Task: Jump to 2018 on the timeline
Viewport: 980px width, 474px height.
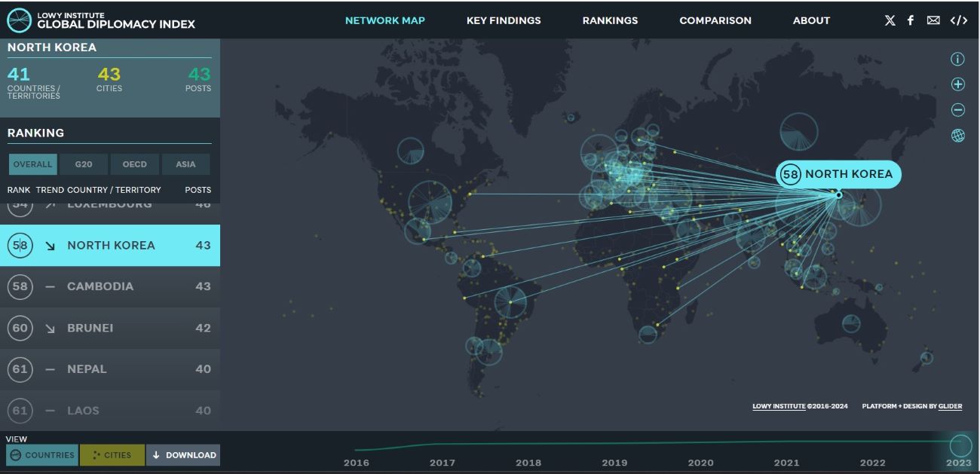Action: [x=528, y=463]
